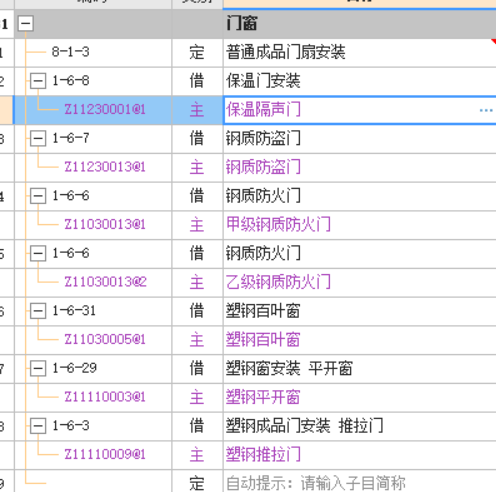
Task: Click 甲级钢质防火门 name cell
Action: click(x=359, y=225)
